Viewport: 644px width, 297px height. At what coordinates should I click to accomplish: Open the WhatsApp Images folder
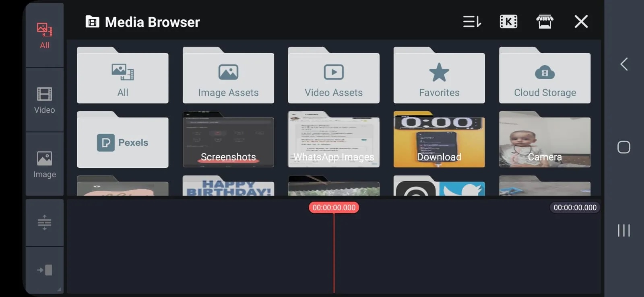pos(334,142)
